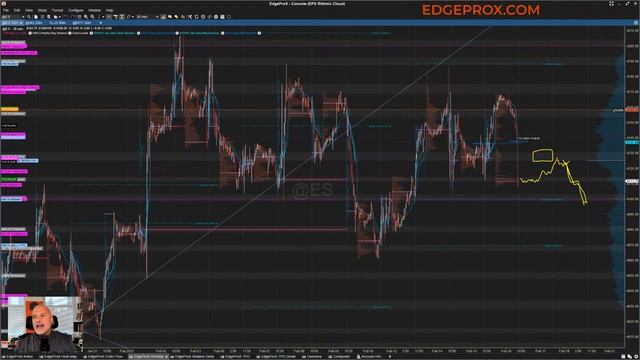Click the EDGEPROX.COM logo text
The width and height of the screenshot is (640, 360).
click(x=480, y=10)
